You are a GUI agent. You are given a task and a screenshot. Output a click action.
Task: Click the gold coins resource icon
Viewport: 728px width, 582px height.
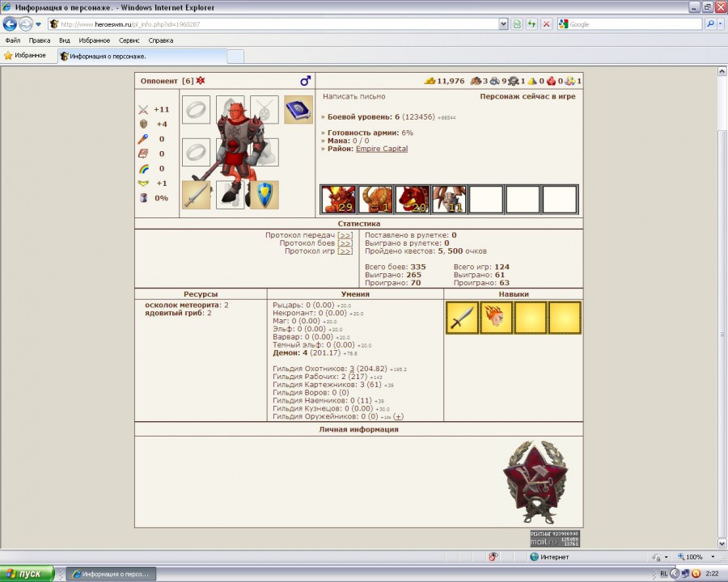(x=430, y=81)
